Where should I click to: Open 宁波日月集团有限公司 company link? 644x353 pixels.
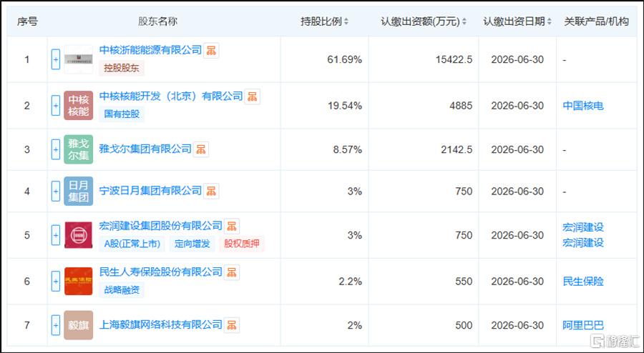(150, 191)
